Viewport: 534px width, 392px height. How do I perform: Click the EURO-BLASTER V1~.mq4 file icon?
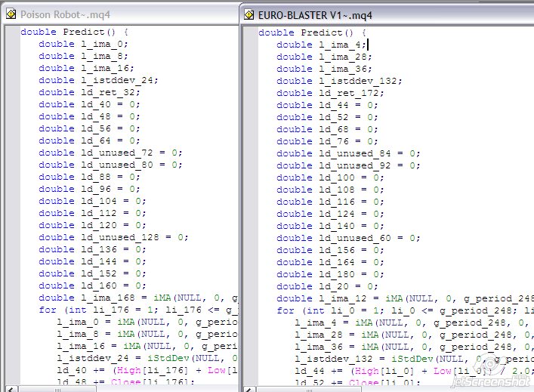point(249,14)
